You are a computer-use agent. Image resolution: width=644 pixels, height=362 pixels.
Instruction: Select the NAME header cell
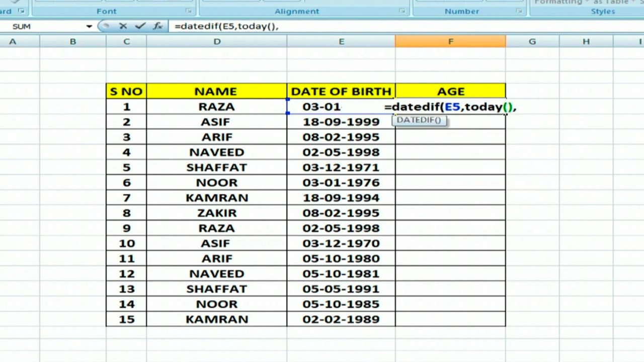(217, 91)
